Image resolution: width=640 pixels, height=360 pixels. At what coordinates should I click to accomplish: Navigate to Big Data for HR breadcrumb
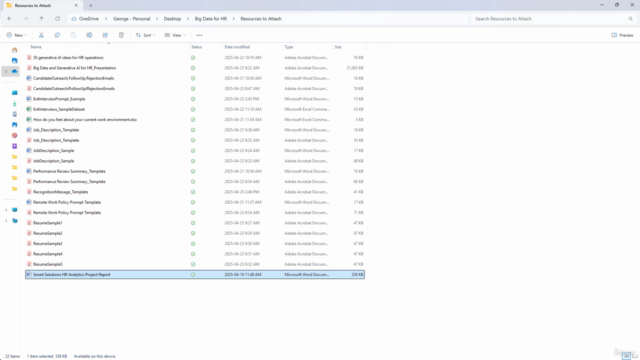[211, 19]
